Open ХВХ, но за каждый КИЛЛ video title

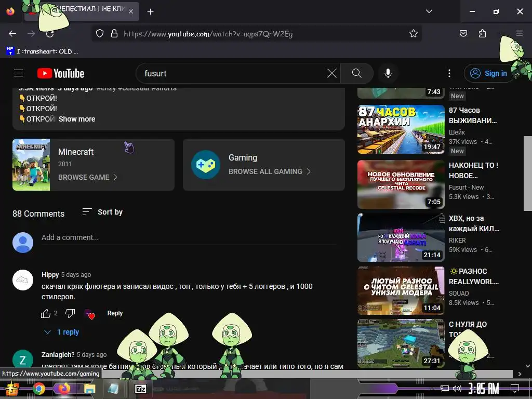[474, 223]
